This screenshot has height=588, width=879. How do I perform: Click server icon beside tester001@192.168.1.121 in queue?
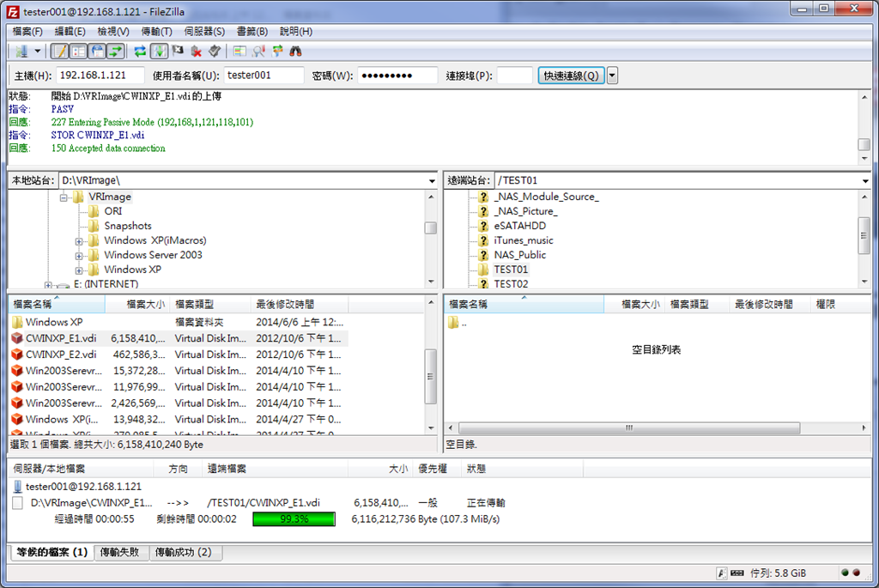pyautogui.click(x=17, y=487)
